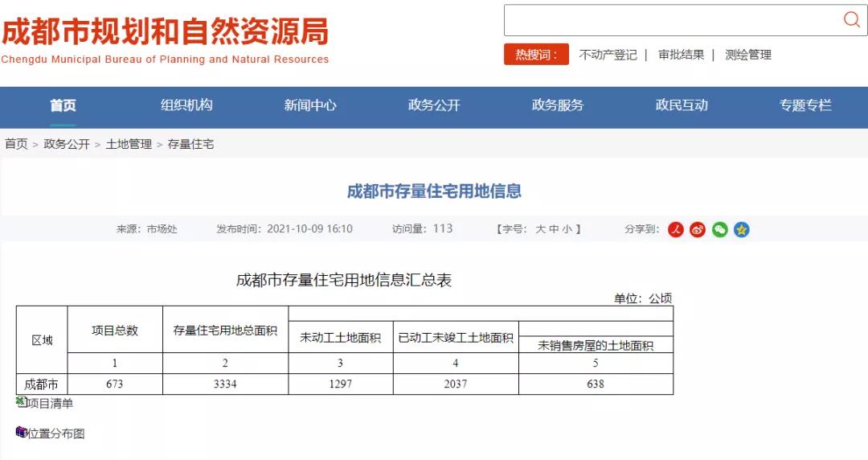Click table heading 成都市存量住宅用地信息汇总表
Viewport: 868px width, 460px height.
344,280
